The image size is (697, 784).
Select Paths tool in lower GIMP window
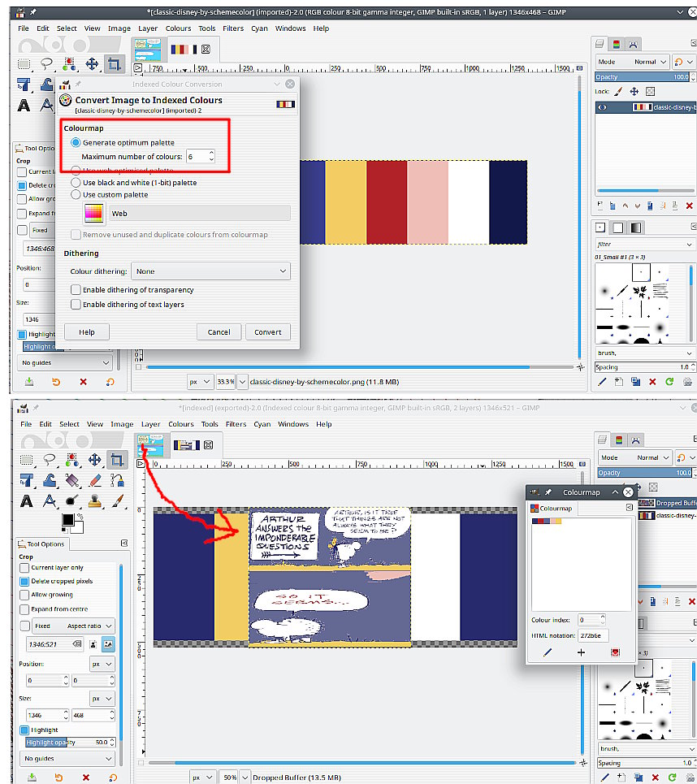pos(117,480)
